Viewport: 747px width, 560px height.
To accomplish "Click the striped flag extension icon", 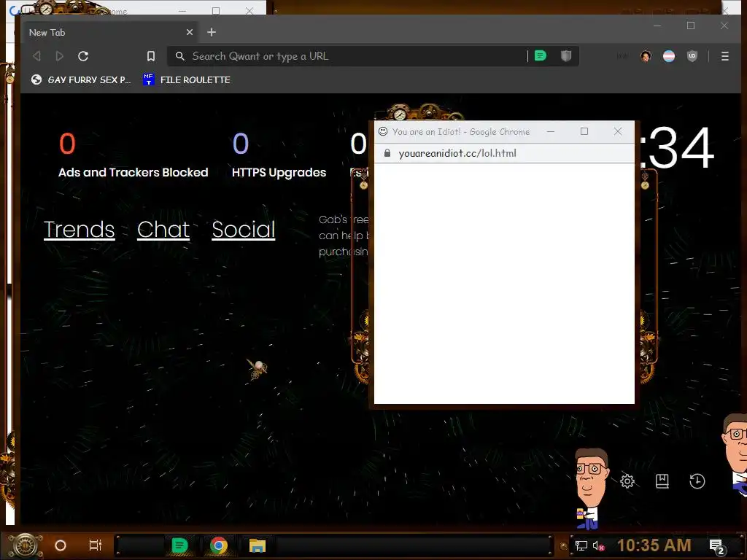I will (x=669, y=56).
